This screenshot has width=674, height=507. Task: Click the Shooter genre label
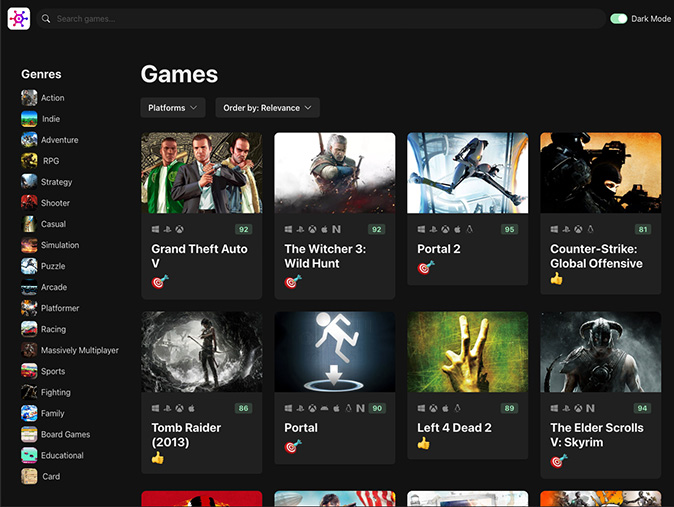click(x=55, y=203)
